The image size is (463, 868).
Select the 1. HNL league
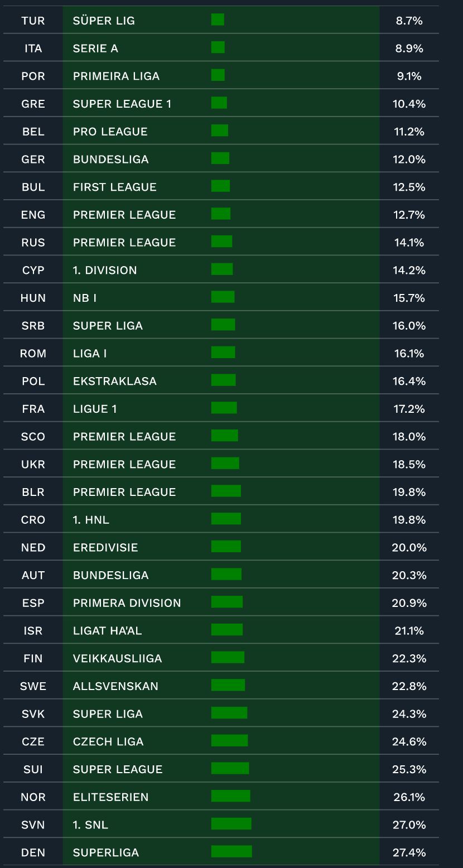pyautogui.click(x=91, y=520)
